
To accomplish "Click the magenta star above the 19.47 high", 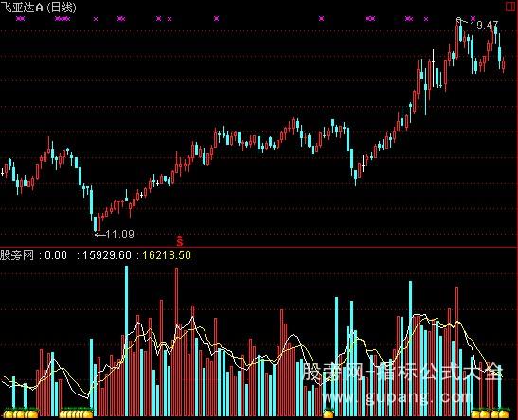I will (473, 19).
